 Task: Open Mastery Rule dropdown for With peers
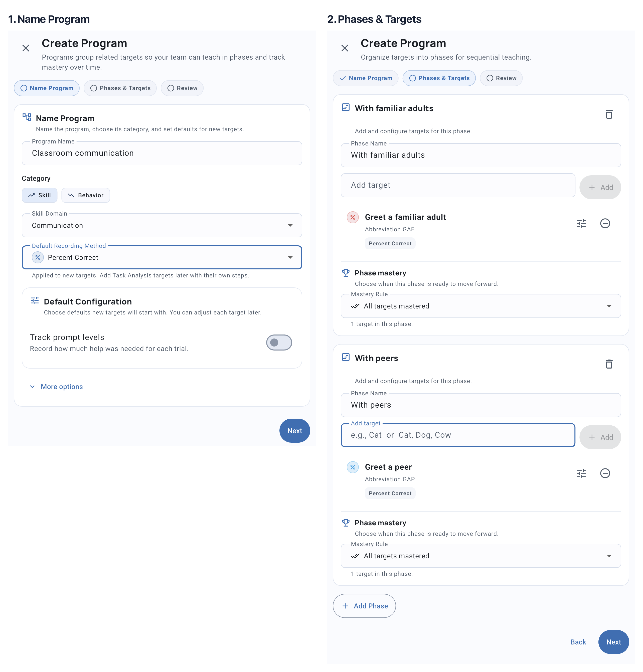click(481, 556)
